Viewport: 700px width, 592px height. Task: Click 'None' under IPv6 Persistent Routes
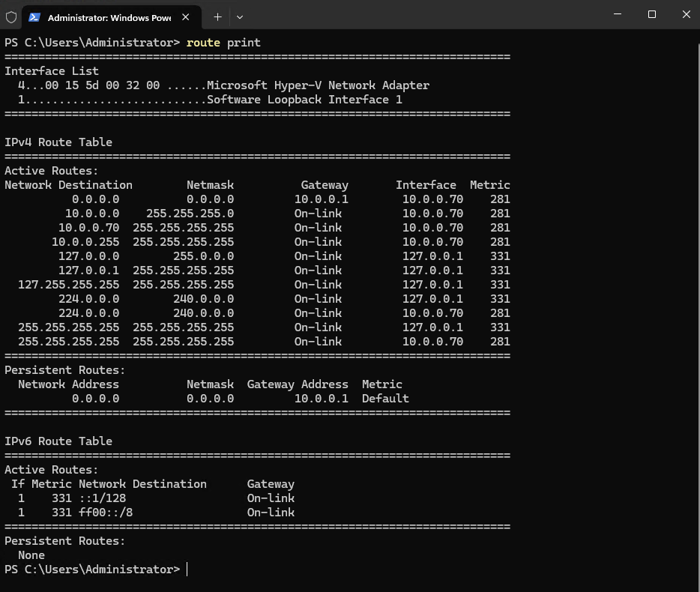point(31,555)
